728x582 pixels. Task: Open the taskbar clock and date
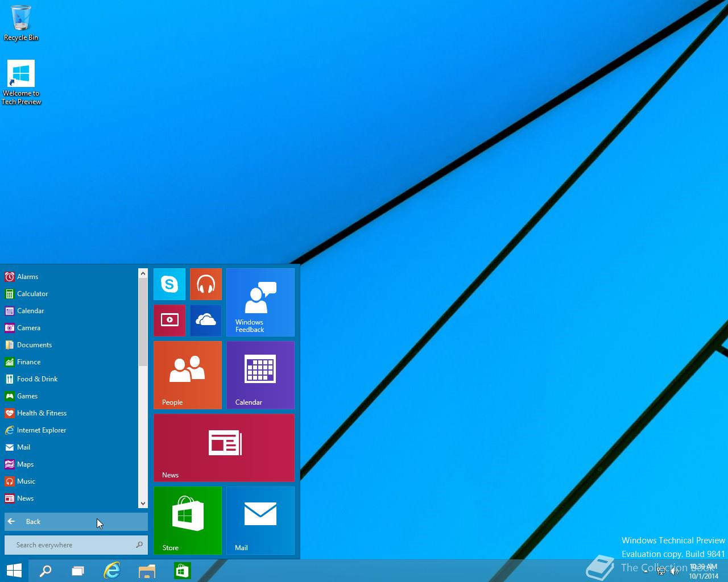tap(704, 571)
